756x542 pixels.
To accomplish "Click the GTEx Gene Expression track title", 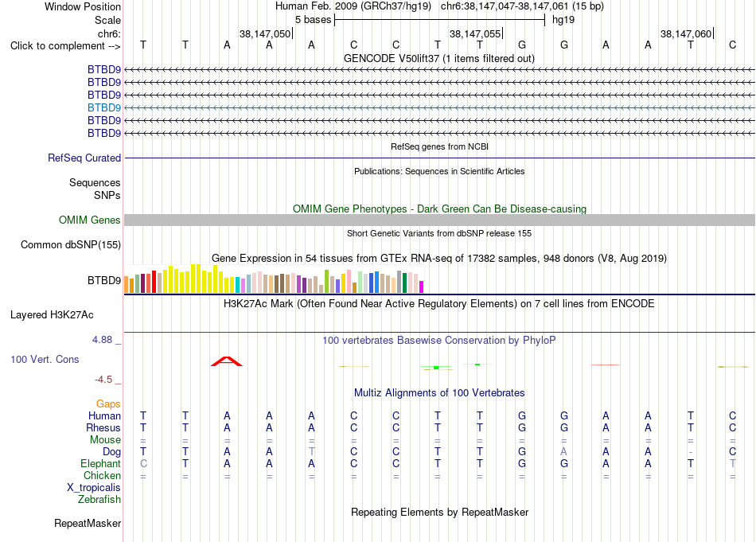I will [x=439, y=259].
